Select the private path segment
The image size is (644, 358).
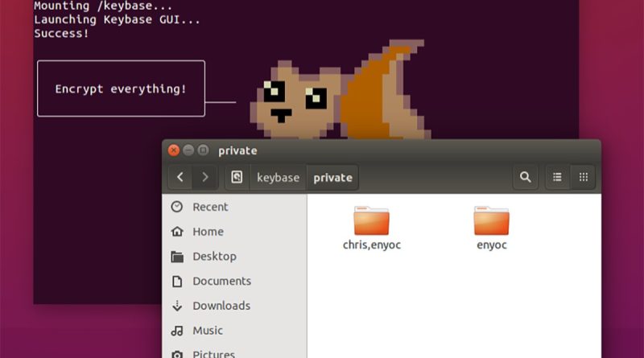click(332, 177)
